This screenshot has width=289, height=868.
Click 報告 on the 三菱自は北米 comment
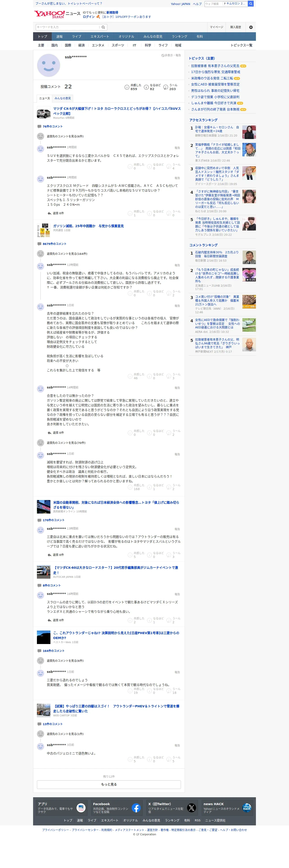click(x=177, y=529)
